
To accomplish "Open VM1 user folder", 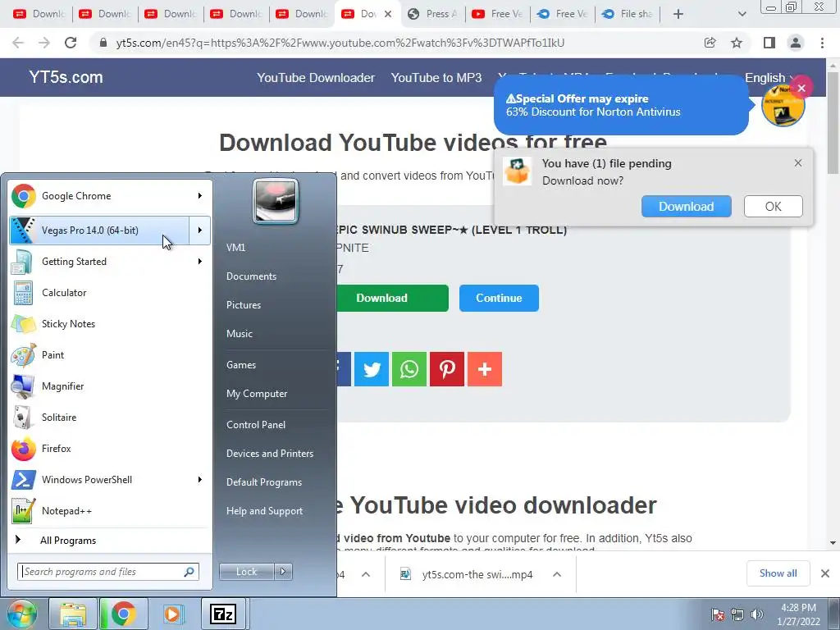I will point(235,248).
